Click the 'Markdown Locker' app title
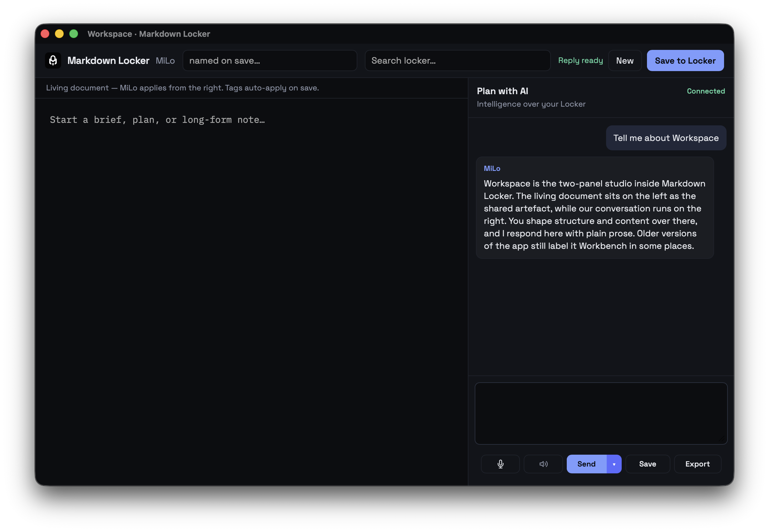Image resolution: width=769 pixels, height=532 pixels. [108, 61]
